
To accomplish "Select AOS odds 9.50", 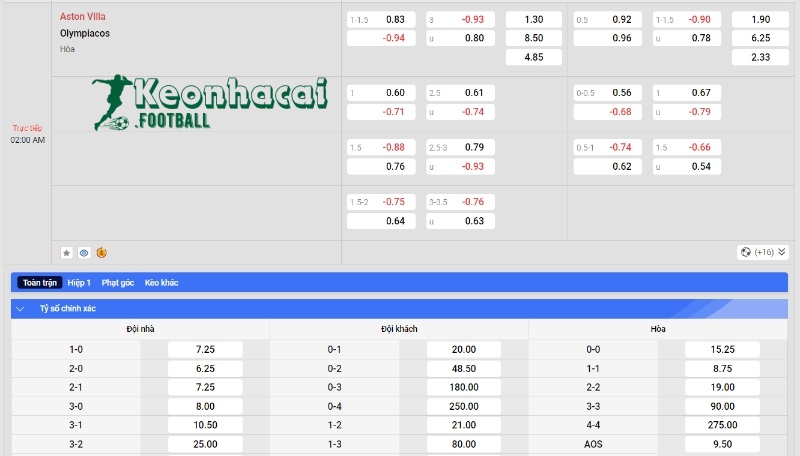I will pyautogui.click(x=722, y=444).
